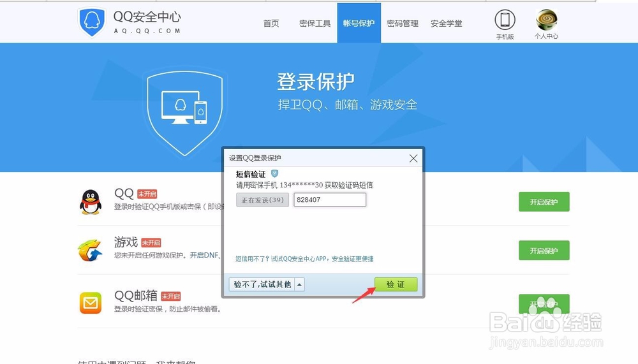Click the large shield devices banner graphic
Screen dimensions: 638x364
coord(185,113)
